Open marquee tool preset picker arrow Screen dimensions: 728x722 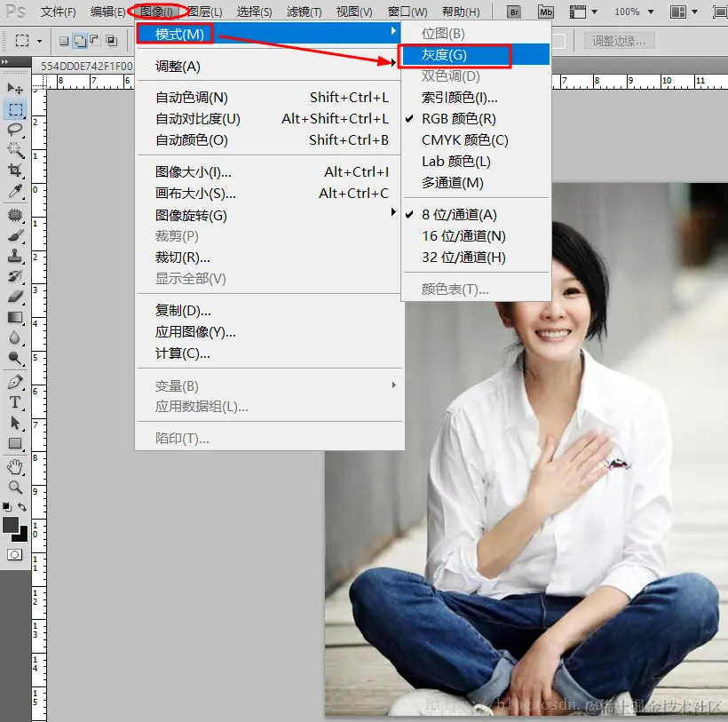coord(39,42)
